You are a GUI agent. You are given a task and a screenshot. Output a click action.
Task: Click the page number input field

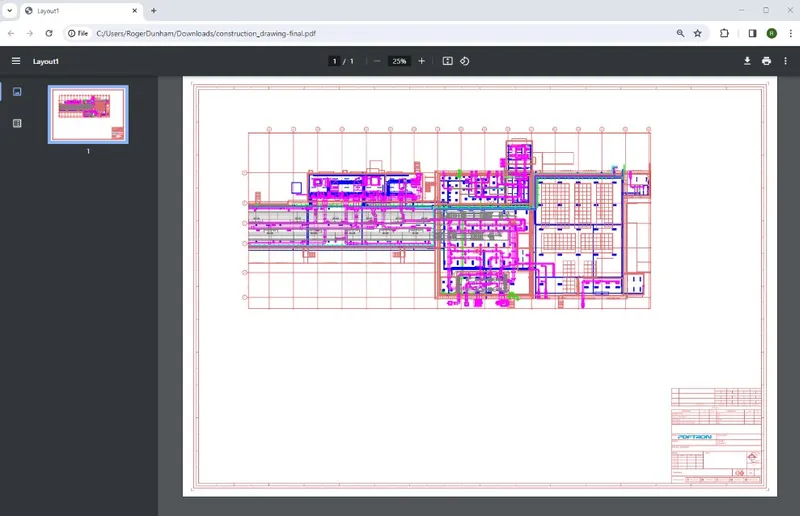click(x=335, y=61)
